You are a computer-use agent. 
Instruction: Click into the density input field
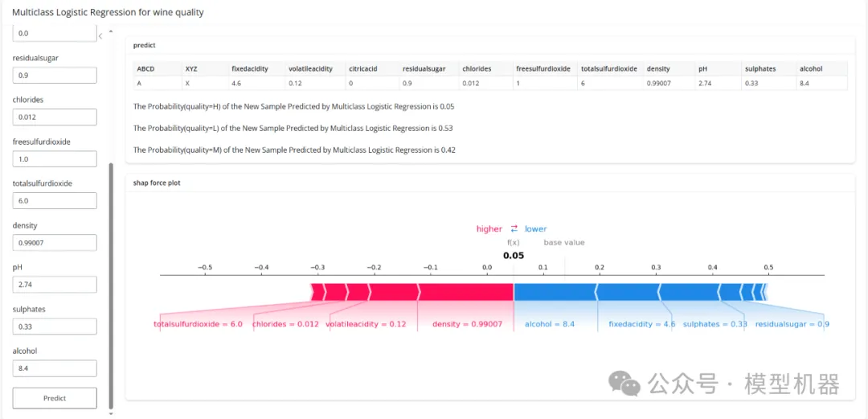click(x=55, y=242)
